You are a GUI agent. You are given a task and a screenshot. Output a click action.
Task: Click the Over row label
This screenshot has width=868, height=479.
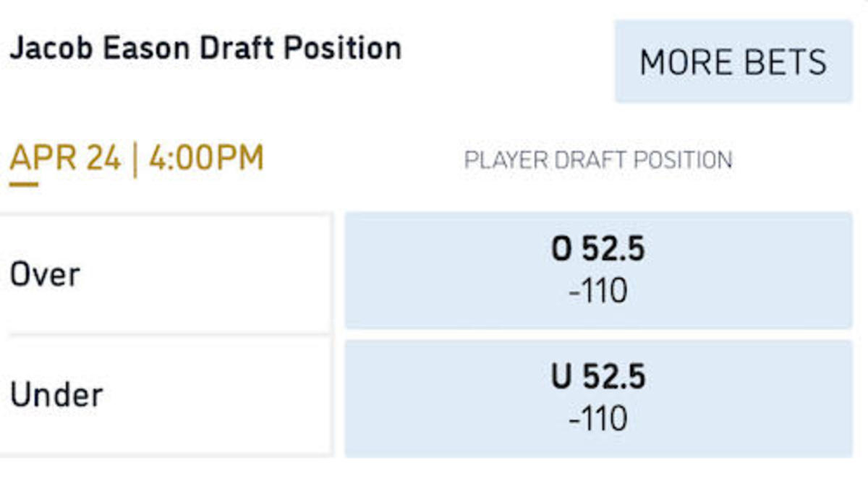coord(45,275)
